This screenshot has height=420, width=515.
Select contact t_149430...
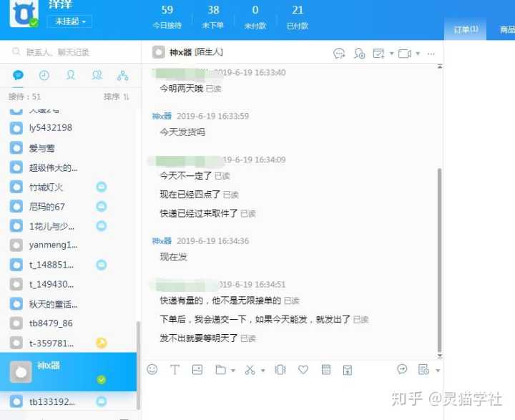click(x=69, y=284)
